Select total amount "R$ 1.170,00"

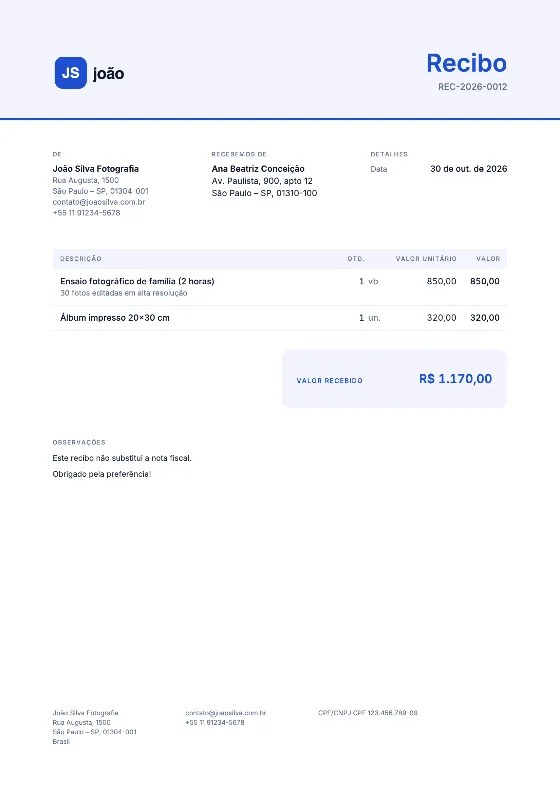(455, 379)
